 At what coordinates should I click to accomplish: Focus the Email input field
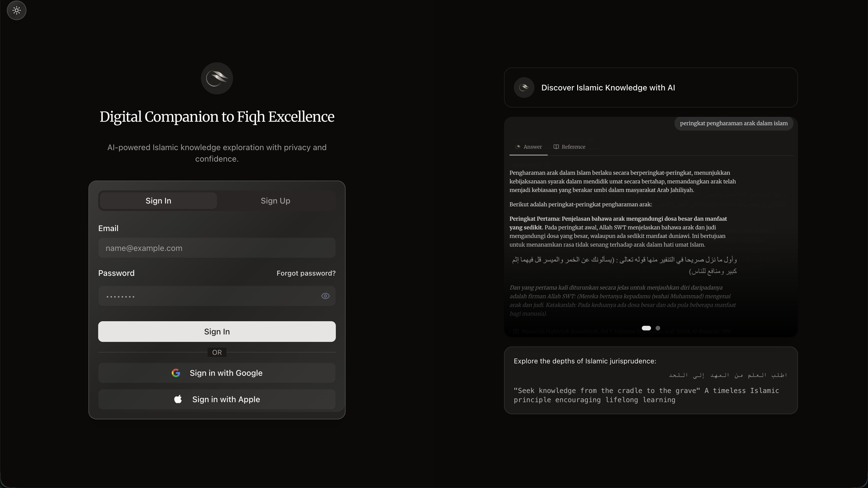tap(217, 248)
